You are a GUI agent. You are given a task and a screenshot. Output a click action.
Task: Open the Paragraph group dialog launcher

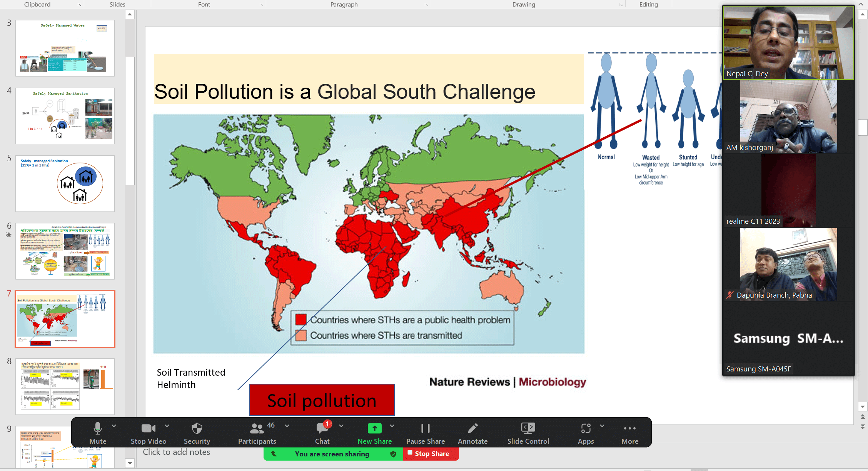click(x=426, y=5)
